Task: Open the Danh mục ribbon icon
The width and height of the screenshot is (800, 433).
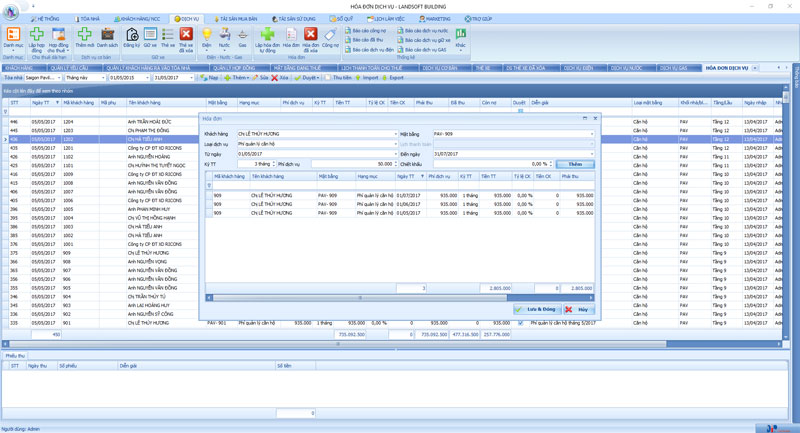Action: (x=13, y=39)
